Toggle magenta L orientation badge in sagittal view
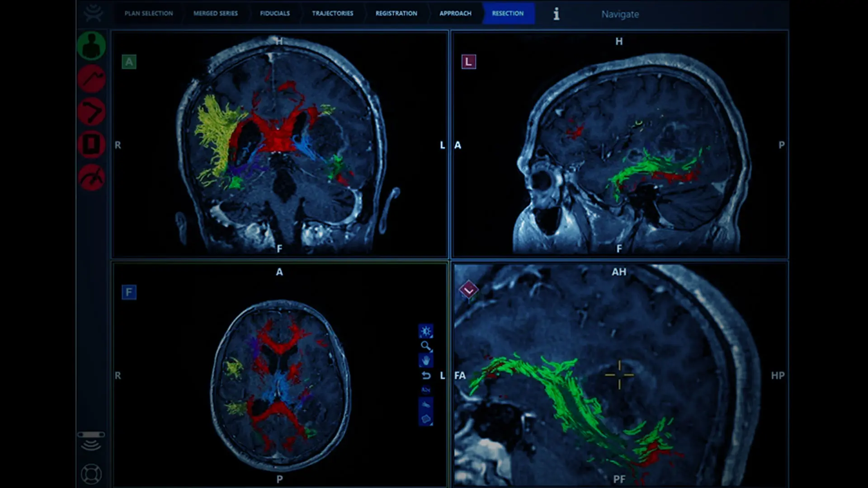Viewport: 868px width, 488px height. point(468,62)
